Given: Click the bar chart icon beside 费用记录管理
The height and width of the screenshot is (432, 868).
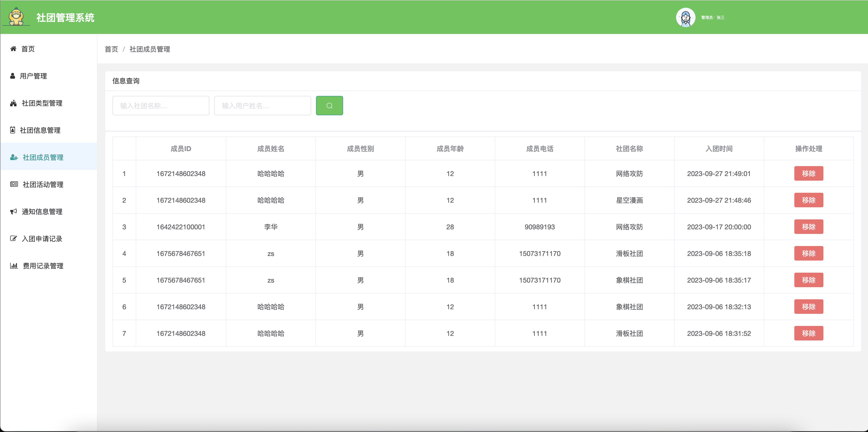Looking at the screenshot, I should [14, 266].
